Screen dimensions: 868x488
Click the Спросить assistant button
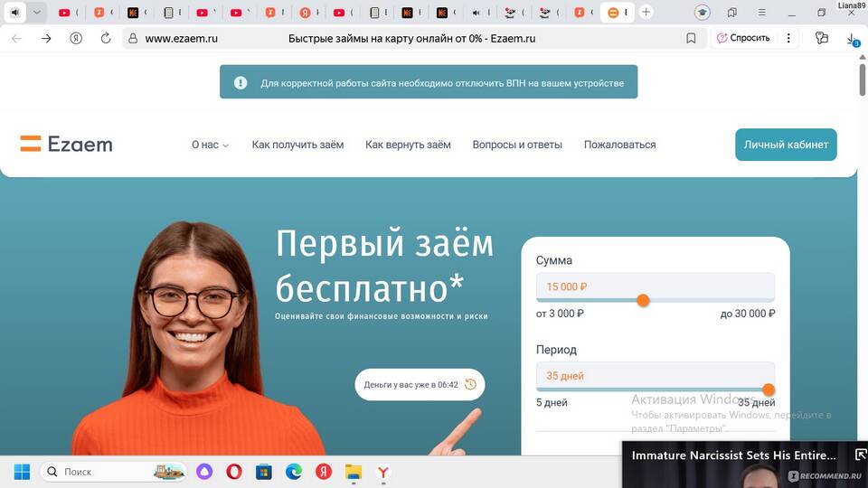pyautogui.click(x=743, y=38)
